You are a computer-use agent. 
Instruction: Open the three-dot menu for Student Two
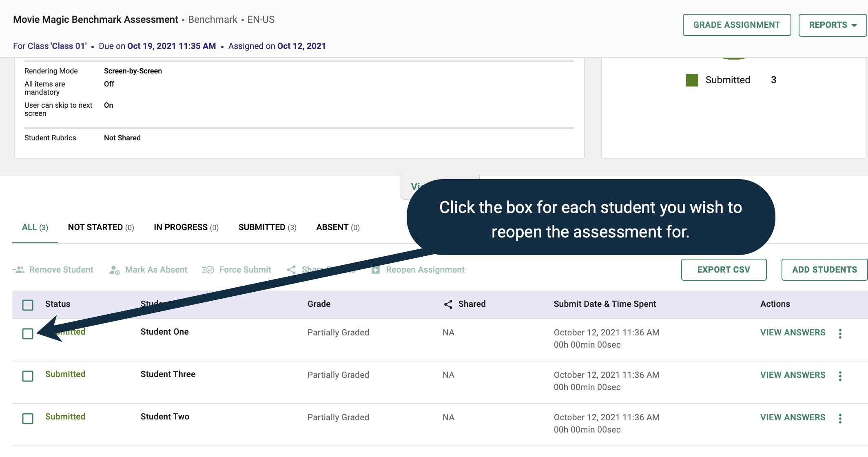pyautogui.click(x=840, y=419)
